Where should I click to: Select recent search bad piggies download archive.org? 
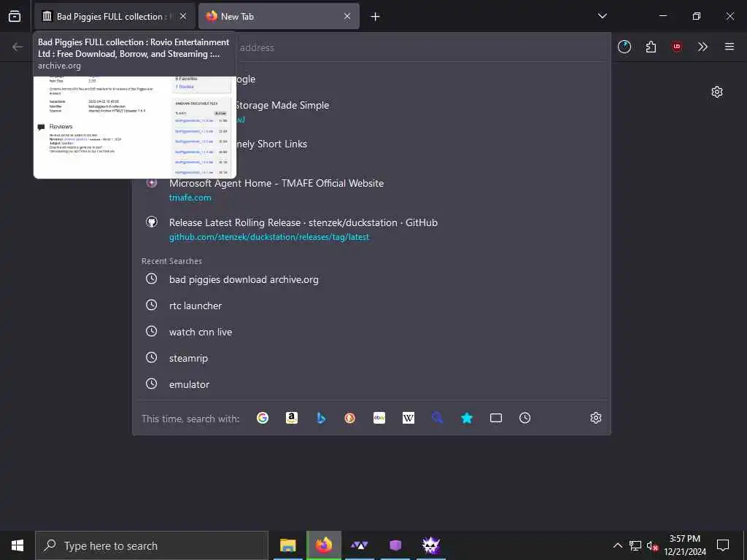371,279
